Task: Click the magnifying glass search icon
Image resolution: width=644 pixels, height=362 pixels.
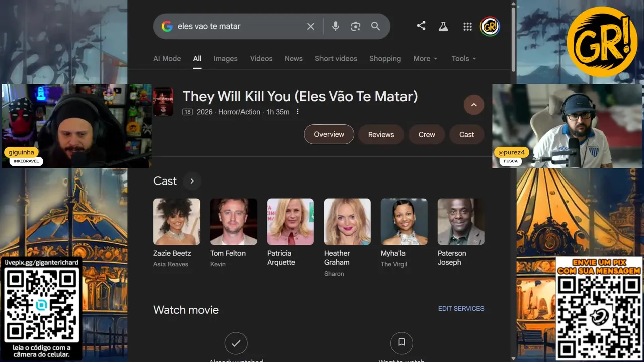Action: click(x=375, y=26)
